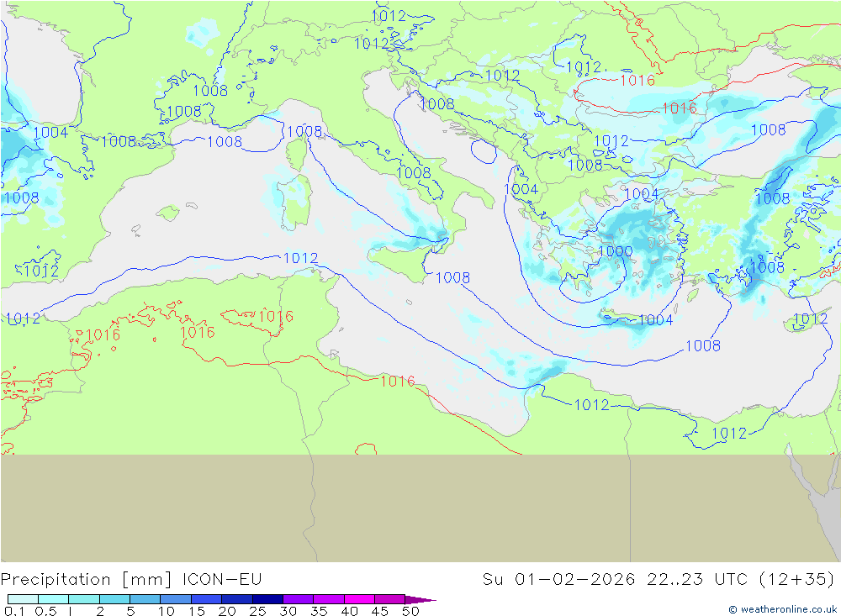Screen dimensions: 841x616
Task: Choose the 20–25 mm legend color swatch
Action: (237, 599)
